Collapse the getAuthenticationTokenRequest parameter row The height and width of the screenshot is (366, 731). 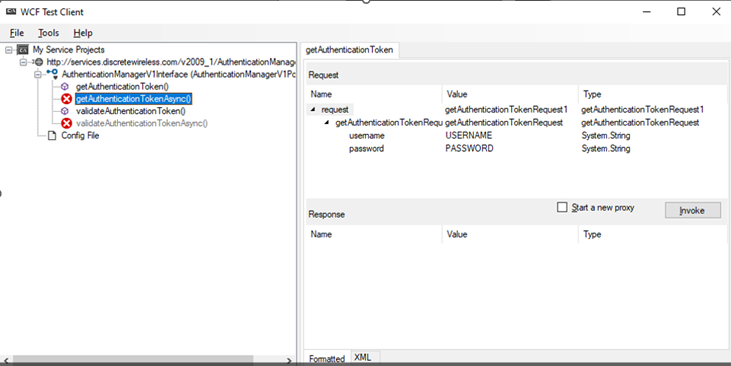327,123
